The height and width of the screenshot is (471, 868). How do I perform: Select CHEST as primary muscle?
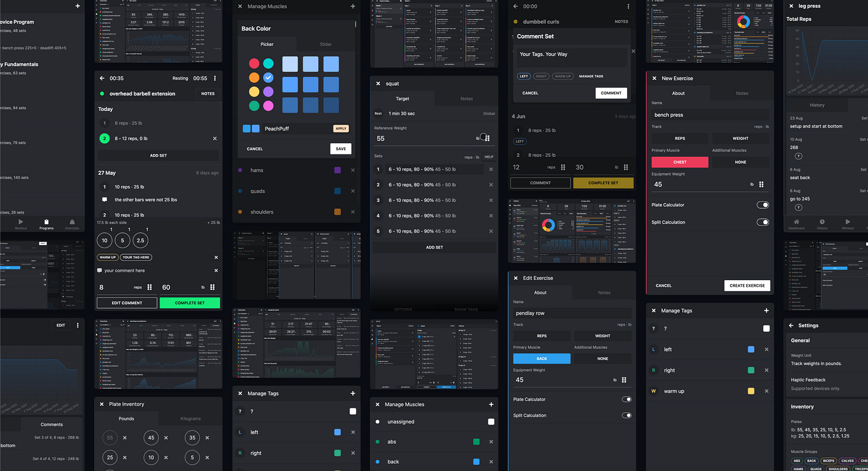tap(680, 162)
